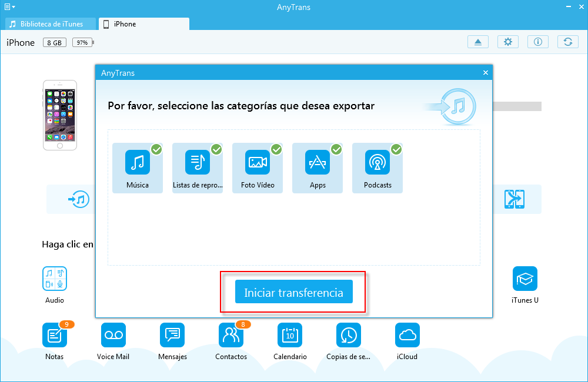
Task: Uncheck the checkmark on Apps
Action: (x=336, y=150)
